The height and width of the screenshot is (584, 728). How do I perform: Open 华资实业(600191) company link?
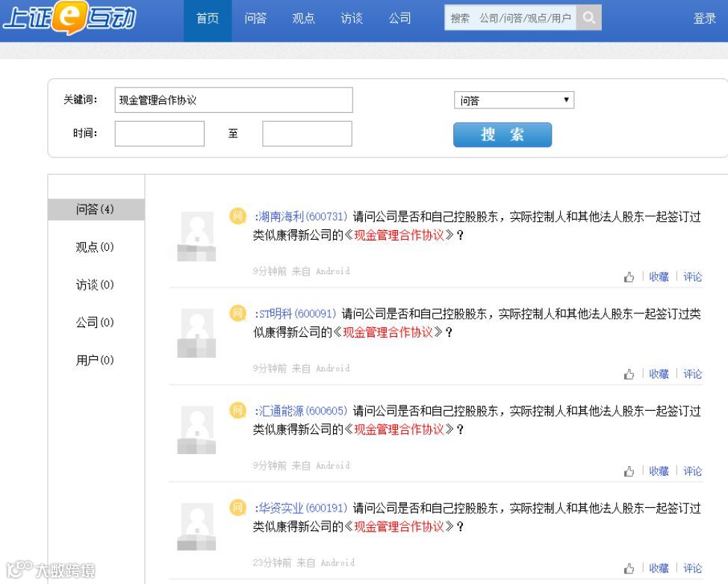point(301,508)
